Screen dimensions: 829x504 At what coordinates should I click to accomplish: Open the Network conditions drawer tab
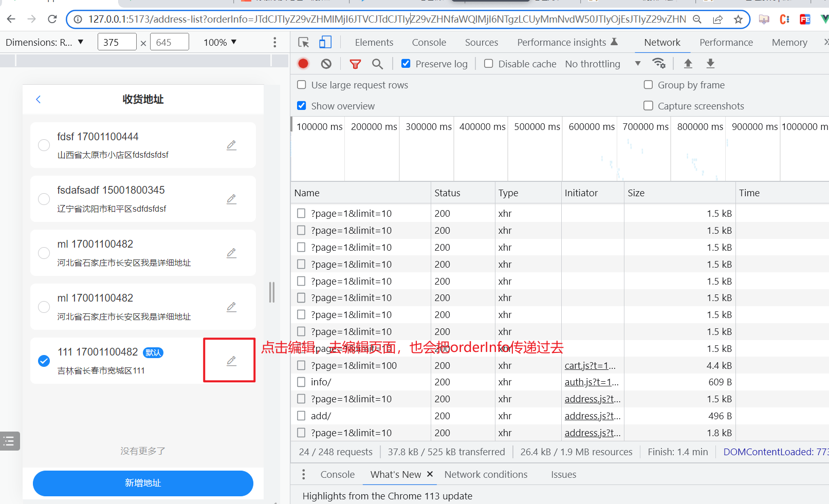(x=486, y=474)
